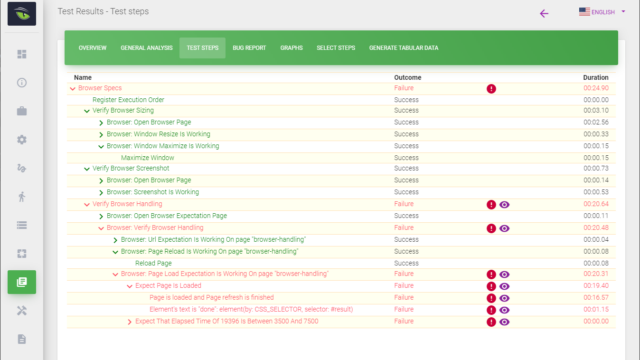This screenshot has width=640, height=360.
Task: Open the crossed tools icon in sidebar
Action: (22, 311)
